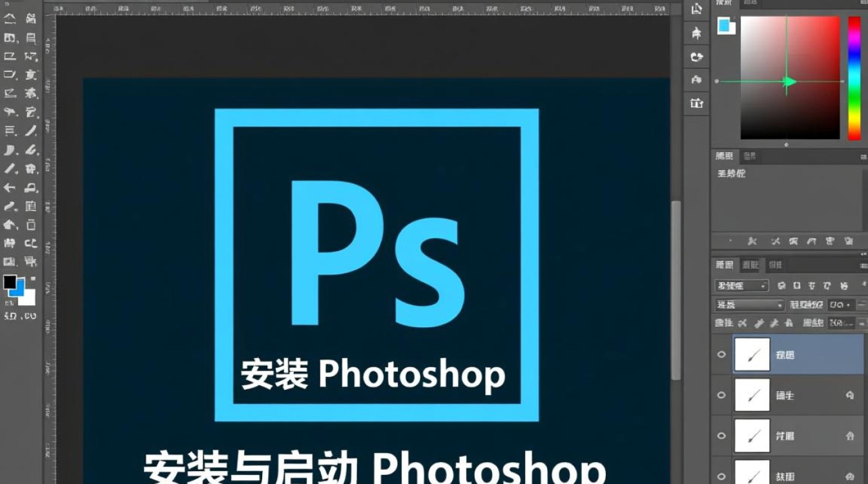Click the left icon below the toolbox color swatches
The width and height of the screenshot is (868, 484).
(x=10, y=316)
